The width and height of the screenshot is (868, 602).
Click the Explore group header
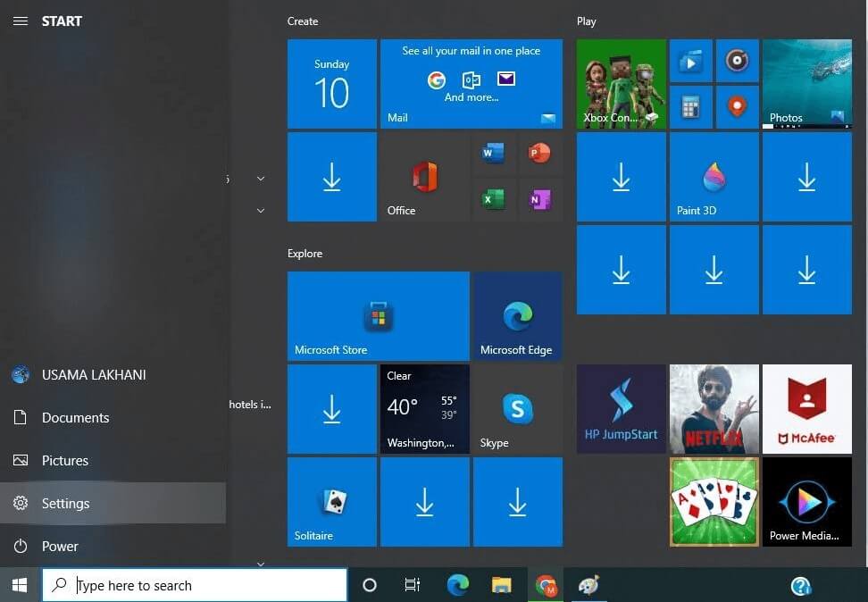(x=305, y=253)
